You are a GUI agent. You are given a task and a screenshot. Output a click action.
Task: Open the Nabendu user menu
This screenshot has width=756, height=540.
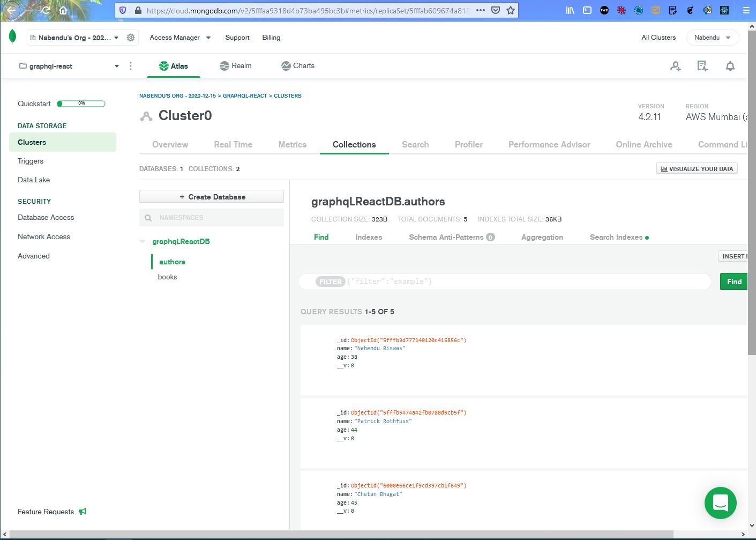pyautogui.click(x=713, y=38)
